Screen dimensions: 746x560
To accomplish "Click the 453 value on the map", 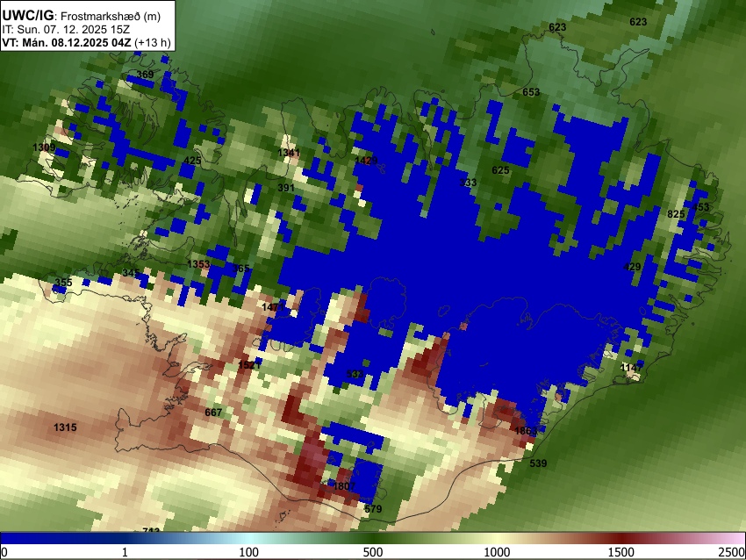I will (700, 206).
